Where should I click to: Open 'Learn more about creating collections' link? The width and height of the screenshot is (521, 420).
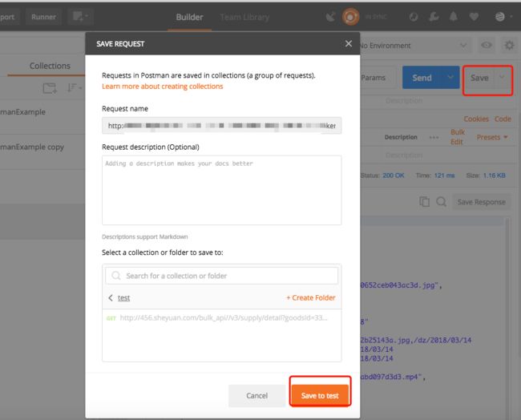(x=163, y=87)
